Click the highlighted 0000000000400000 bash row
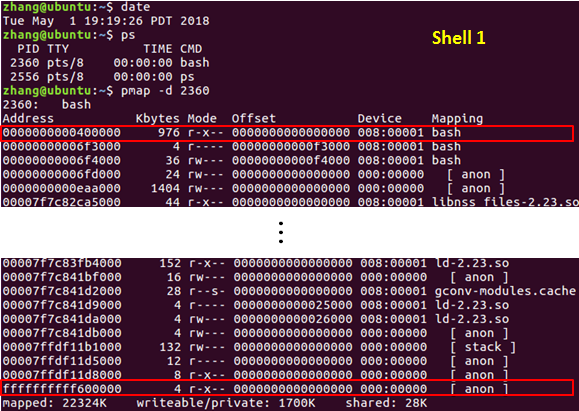The width and height of the screenshot is (579, 411). (x=287, y=133)
